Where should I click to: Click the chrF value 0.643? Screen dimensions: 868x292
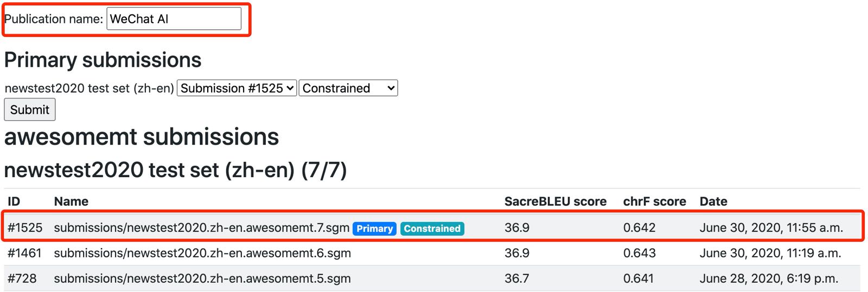pos(639,253)
